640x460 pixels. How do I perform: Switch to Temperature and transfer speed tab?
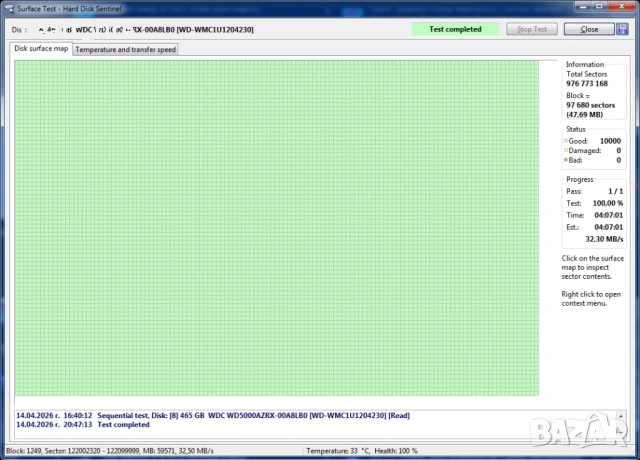126,49
